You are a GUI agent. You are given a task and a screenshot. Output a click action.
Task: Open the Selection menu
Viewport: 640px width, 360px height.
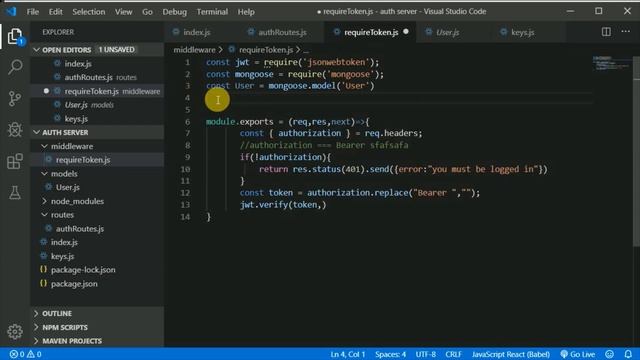[89, 12]
